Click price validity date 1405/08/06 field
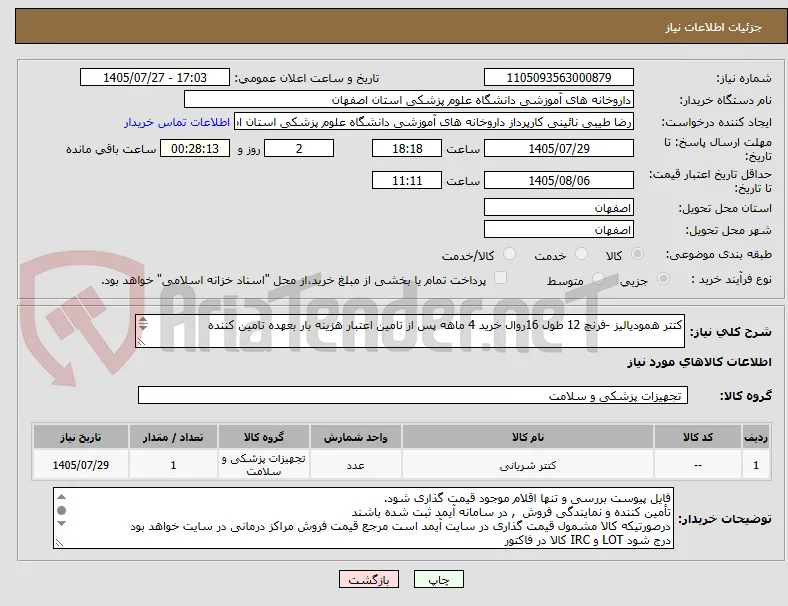 (558, 180)
